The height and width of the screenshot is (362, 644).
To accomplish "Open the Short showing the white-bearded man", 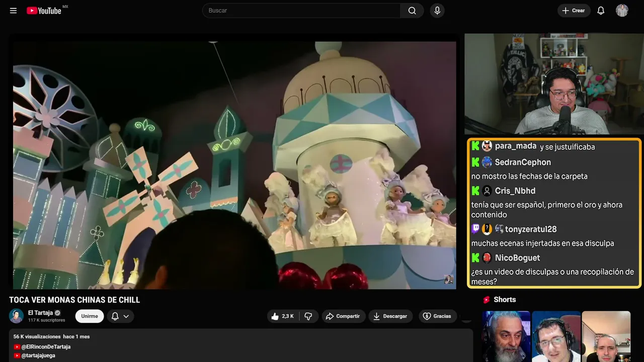I will (506, 336).
